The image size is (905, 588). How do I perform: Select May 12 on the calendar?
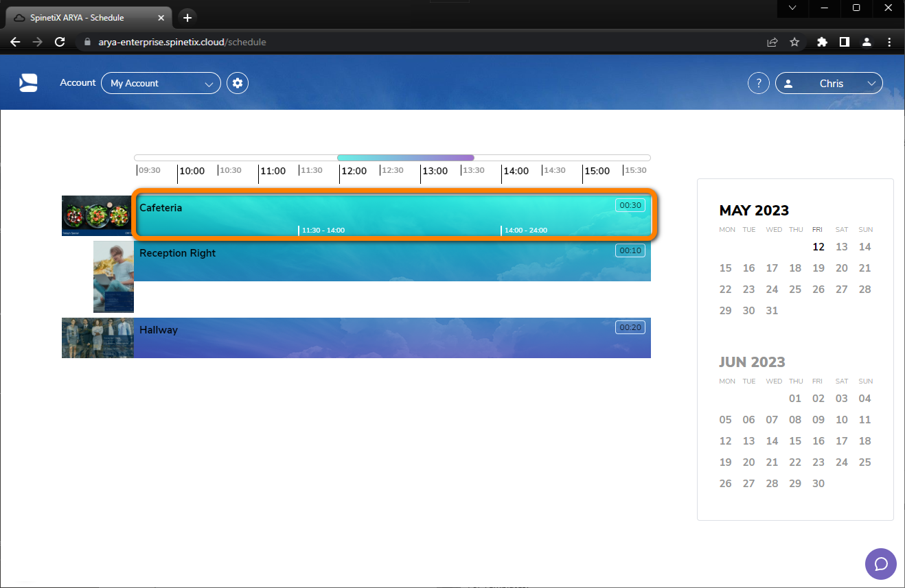tap(818, 246)
